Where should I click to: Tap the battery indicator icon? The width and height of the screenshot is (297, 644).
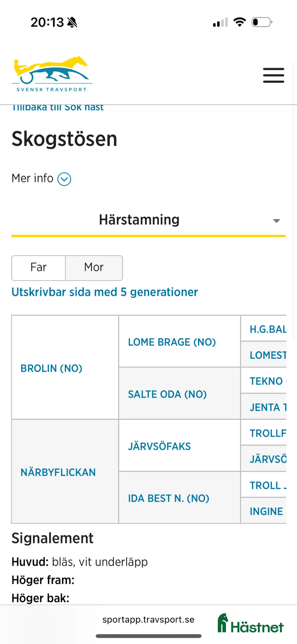pyautogui.click(x=261, y=23)
